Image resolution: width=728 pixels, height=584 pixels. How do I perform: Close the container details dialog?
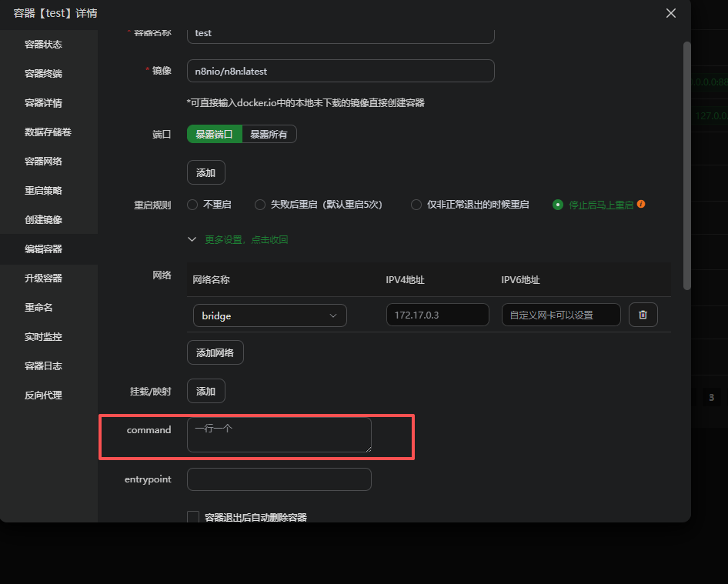[670, 13]
